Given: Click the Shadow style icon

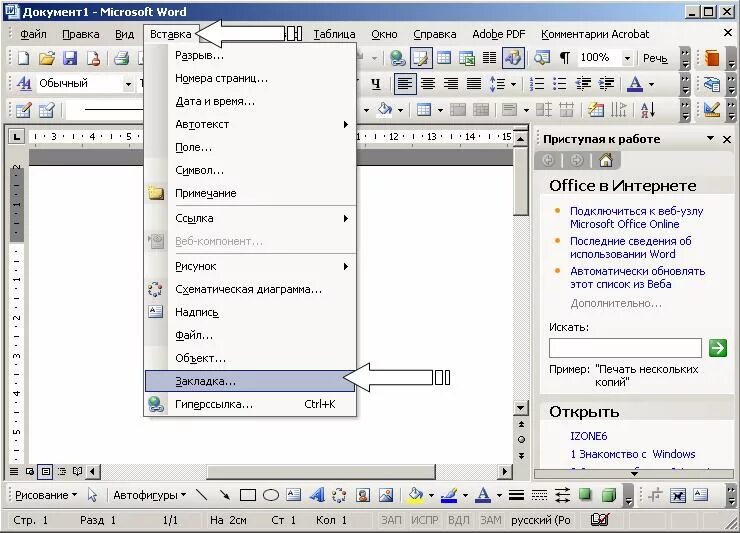Looking at the screenshot, I should pos(585,495).
